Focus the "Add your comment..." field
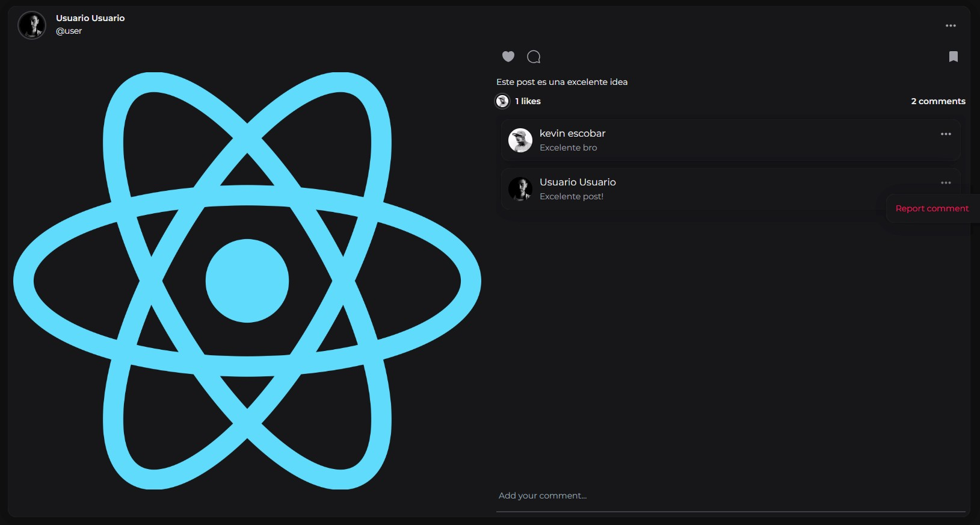Image resolution: width=980 pixels, height=525 pixels. (730, 496)
